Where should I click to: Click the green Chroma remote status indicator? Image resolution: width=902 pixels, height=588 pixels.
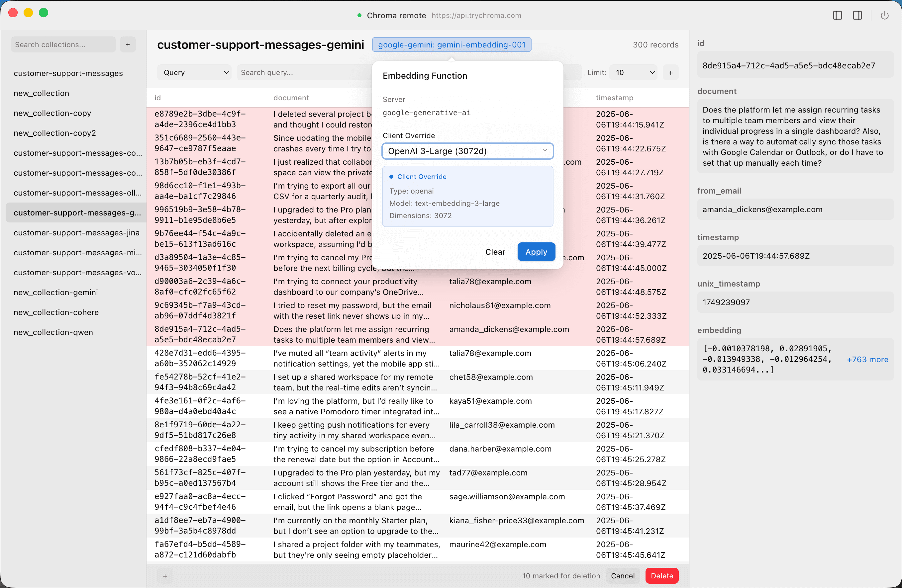point(359,16)
